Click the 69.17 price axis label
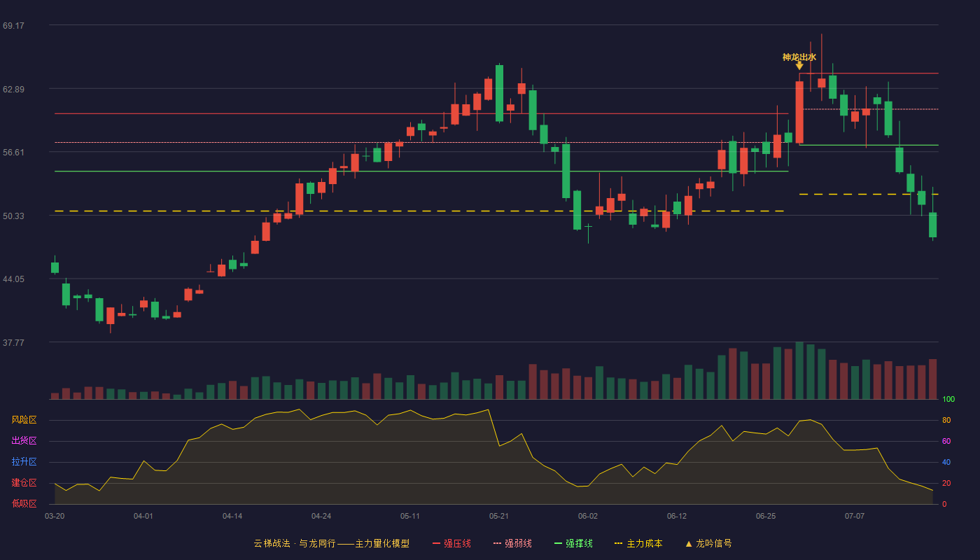Image resolution: width=980 pixels, height=560 pixels. pyautogui.click(x=13, y=26)
